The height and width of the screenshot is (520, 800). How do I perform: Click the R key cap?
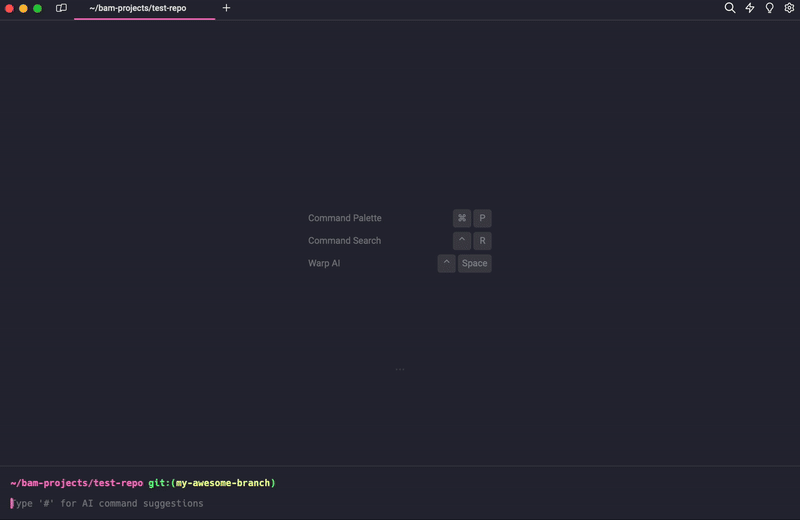(x=482, y=240)
